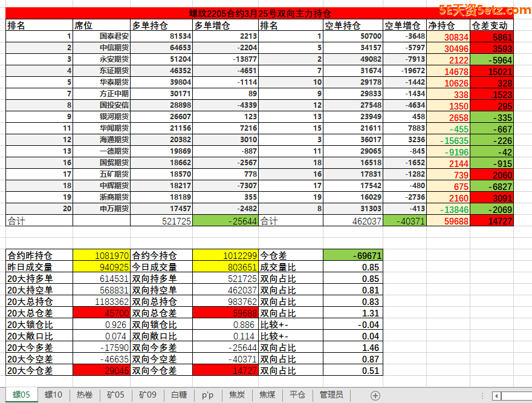This screenshot has height=403, width=532.
Task: Select the 净持仓 header cell
Action: point(448,25)
